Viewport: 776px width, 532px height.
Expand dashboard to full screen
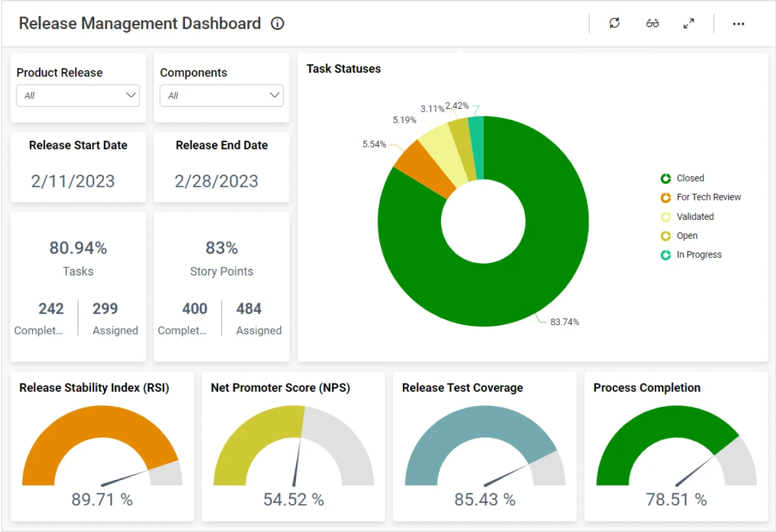pos(689,23)
